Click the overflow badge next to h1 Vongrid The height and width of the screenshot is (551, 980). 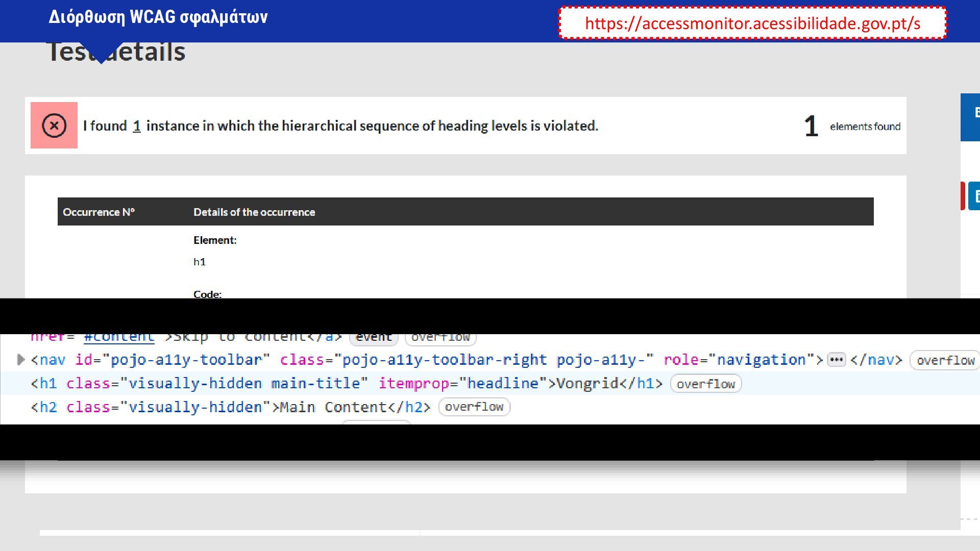click(x=705, y=384)
